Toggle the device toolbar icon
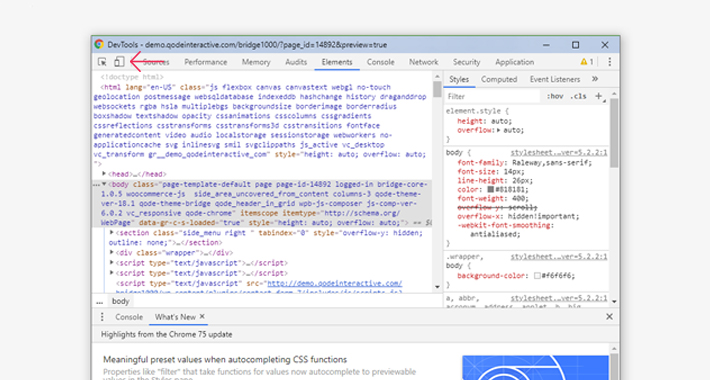This screenshot has width=710, height=380. click(x=119, y=62)
